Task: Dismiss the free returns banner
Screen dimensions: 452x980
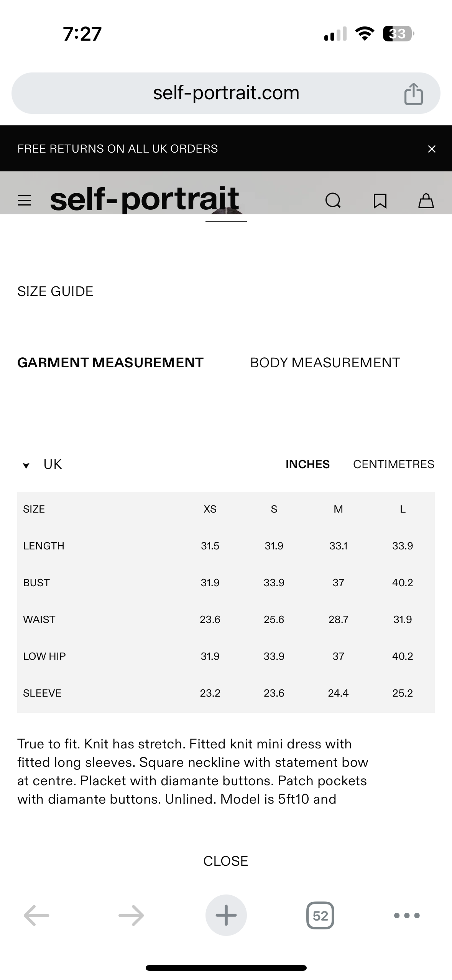Action: coord(432,149)
